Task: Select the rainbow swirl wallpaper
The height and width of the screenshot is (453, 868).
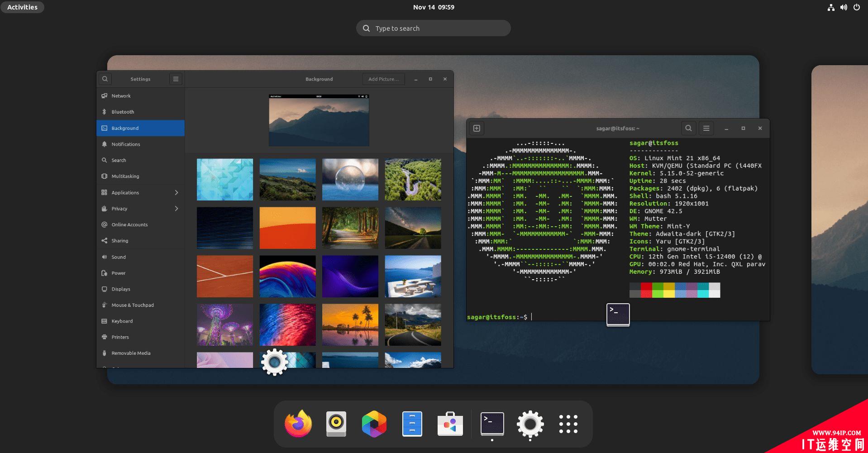Action: click(288, 277)
